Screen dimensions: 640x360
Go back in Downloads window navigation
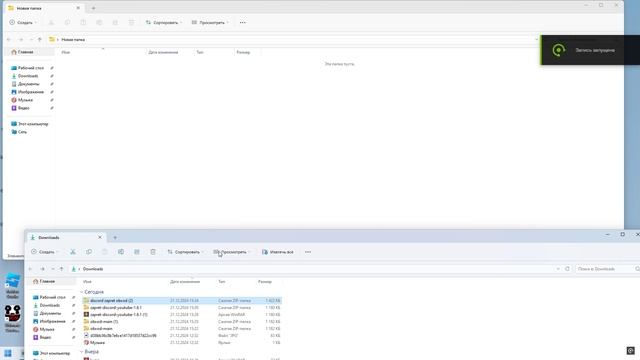coord(31,269)
